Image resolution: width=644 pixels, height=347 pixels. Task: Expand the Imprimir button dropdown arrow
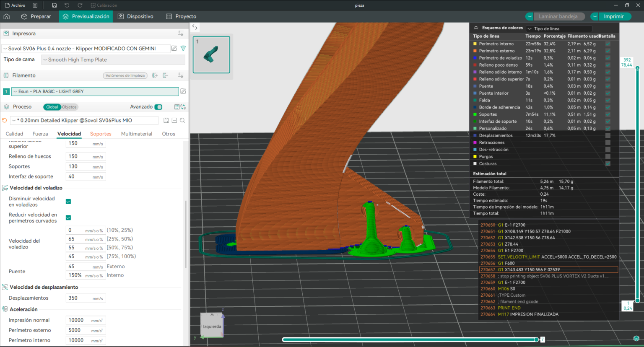coord(595,16)
